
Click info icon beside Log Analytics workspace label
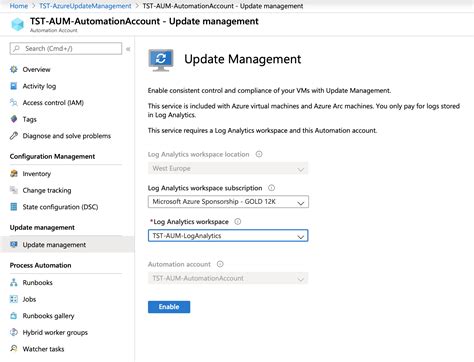[x=238, y=221]
